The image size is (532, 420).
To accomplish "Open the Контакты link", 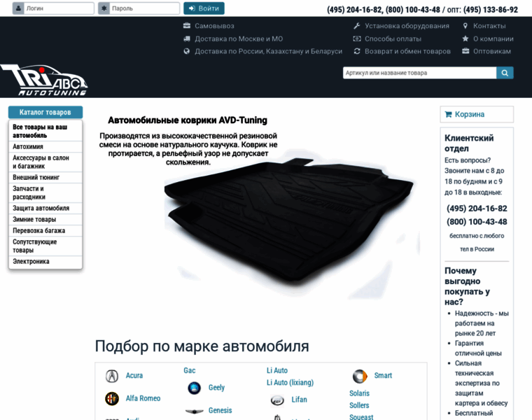I will click(489, 26).
